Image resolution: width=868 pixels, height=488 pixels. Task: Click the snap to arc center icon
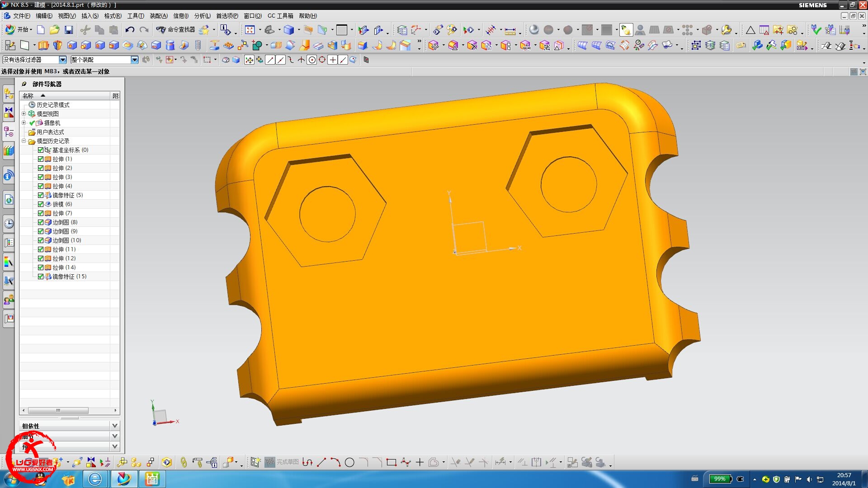(x=311, y=60)
